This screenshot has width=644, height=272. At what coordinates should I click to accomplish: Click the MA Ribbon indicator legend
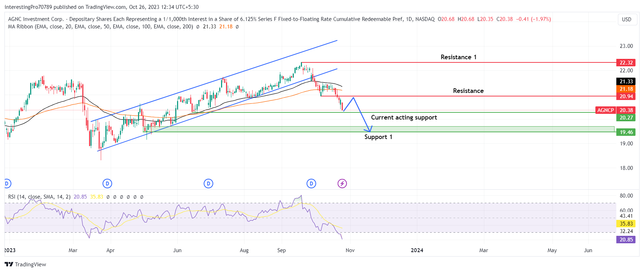point(101,27)
